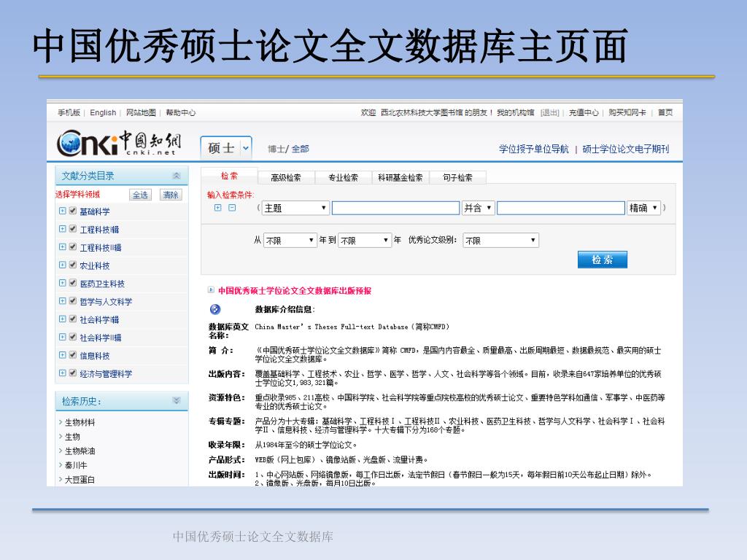This screenshot has width=747, height=560.
Task: Click the 清除 button
Action: point(170,194)
